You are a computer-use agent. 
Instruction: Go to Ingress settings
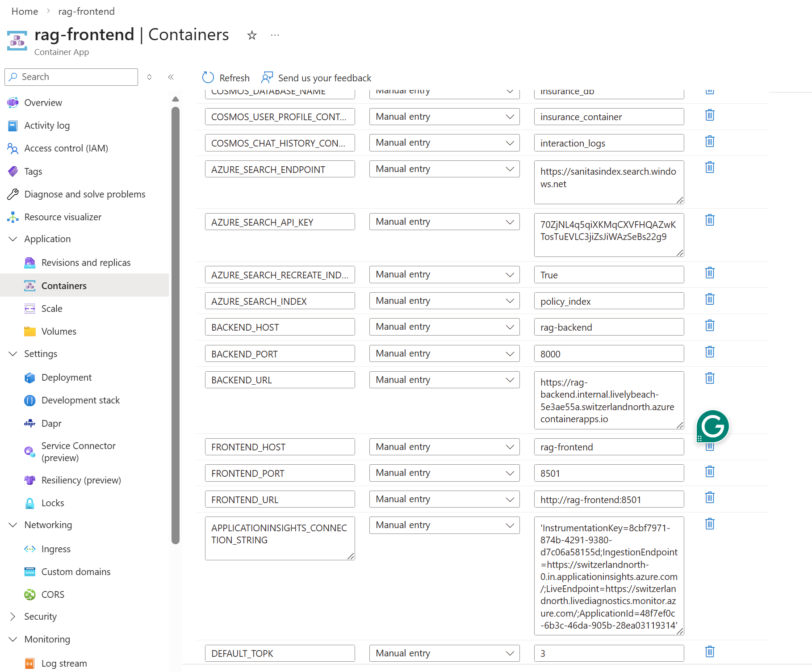56,549
